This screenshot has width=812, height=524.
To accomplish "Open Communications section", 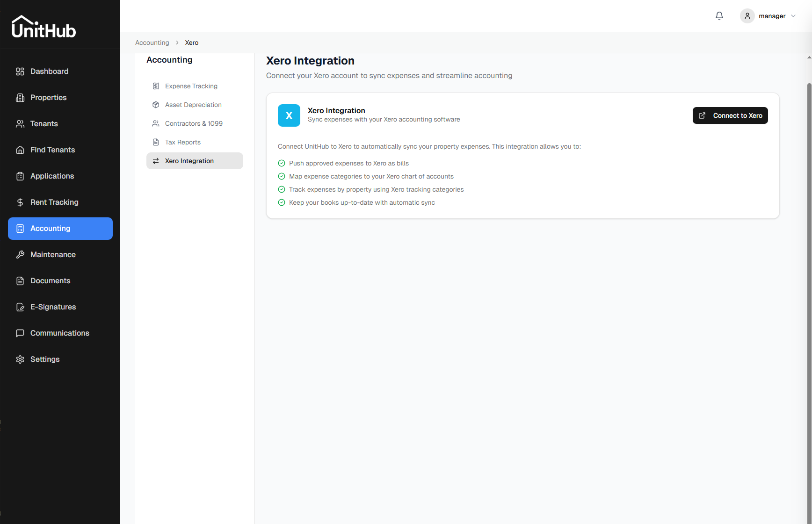I will 60,333.
